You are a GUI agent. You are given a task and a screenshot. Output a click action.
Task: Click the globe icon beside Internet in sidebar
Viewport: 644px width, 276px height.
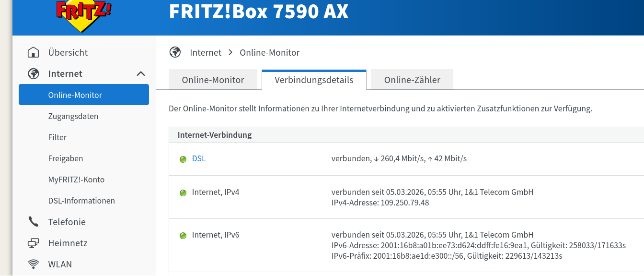tap(33, 73)
